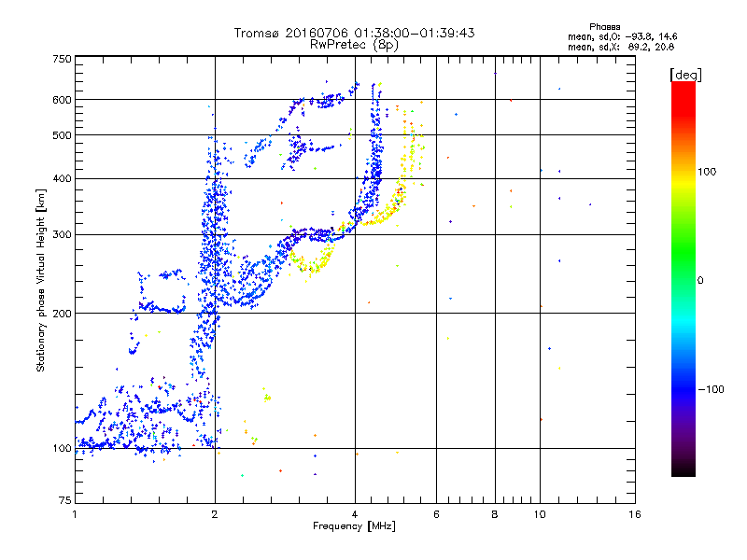Click the y-axis tick label '400'

pyautogui.click(x=63, y=178)
